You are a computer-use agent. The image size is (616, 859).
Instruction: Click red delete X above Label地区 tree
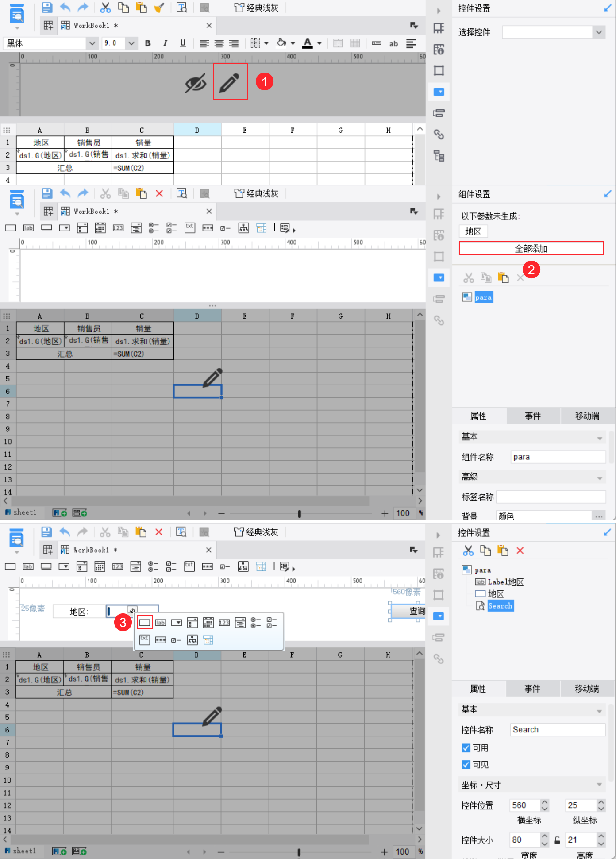pos(520,551)
